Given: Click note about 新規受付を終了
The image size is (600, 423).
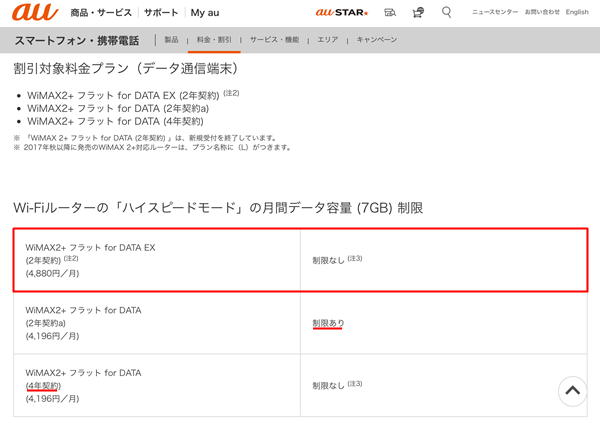Looking at the screenshot, I should click(145, 138).
